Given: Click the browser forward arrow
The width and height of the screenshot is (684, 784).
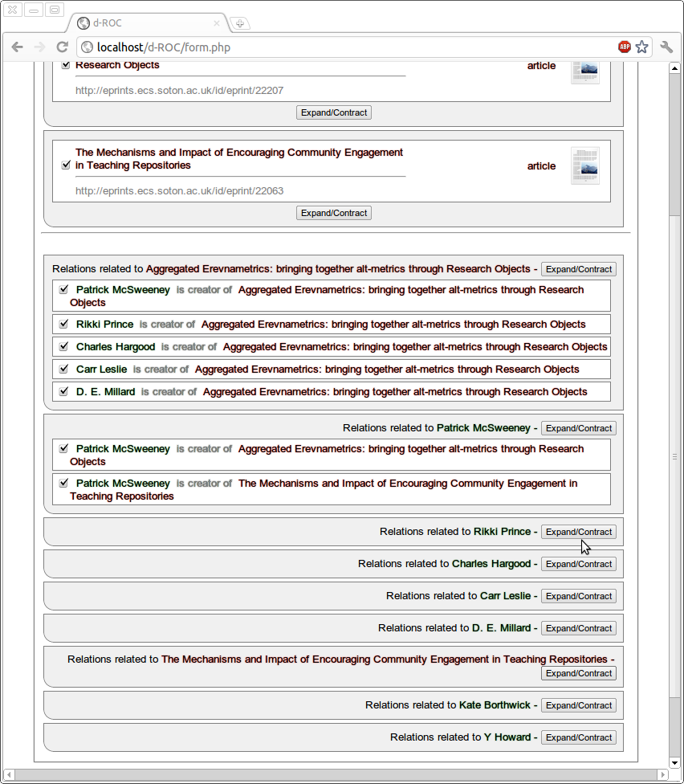Looking at the screenshot, I should pyautogui.click(x=39, y=47).
